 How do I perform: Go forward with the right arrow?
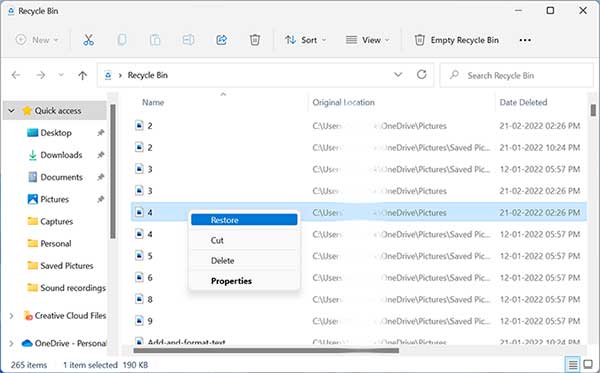click(x=41, y=75)
